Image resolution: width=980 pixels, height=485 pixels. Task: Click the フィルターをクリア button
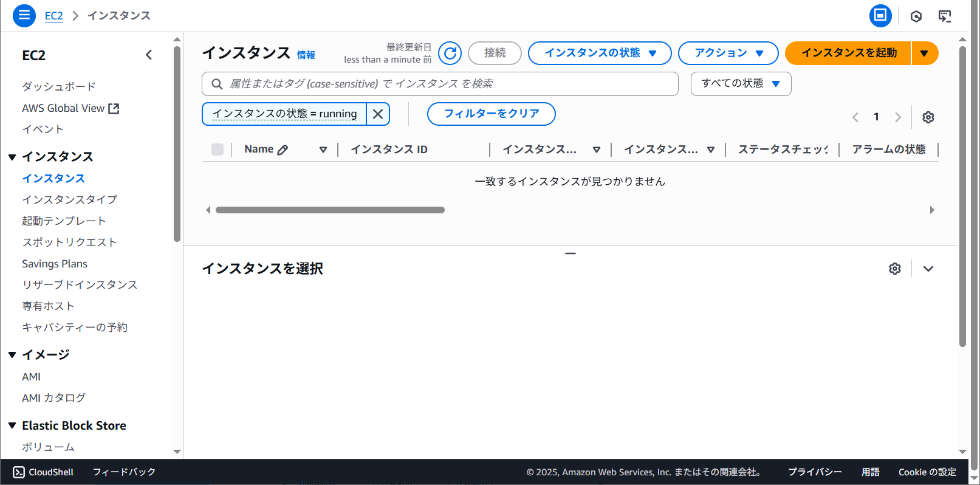(491, 114)
